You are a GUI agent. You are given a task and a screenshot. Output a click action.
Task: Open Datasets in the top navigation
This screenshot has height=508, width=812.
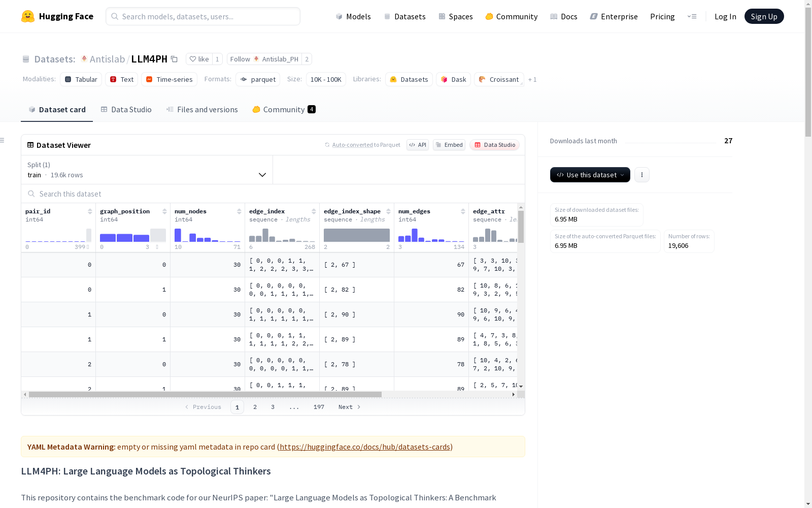point(404,16)
